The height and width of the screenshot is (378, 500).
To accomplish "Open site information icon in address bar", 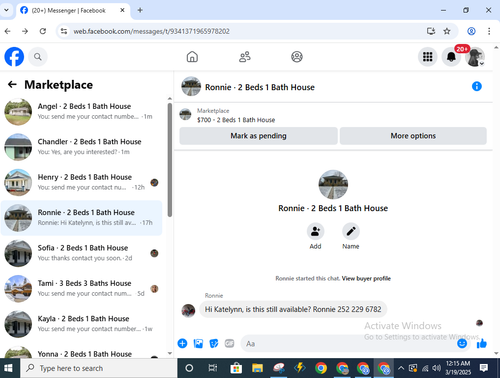I will point(64,31).
